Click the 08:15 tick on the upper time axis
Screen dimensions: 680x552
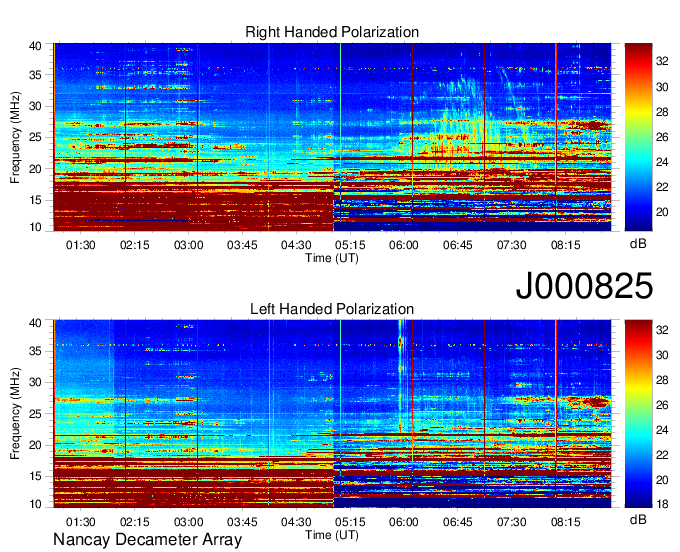coord(566,245)
